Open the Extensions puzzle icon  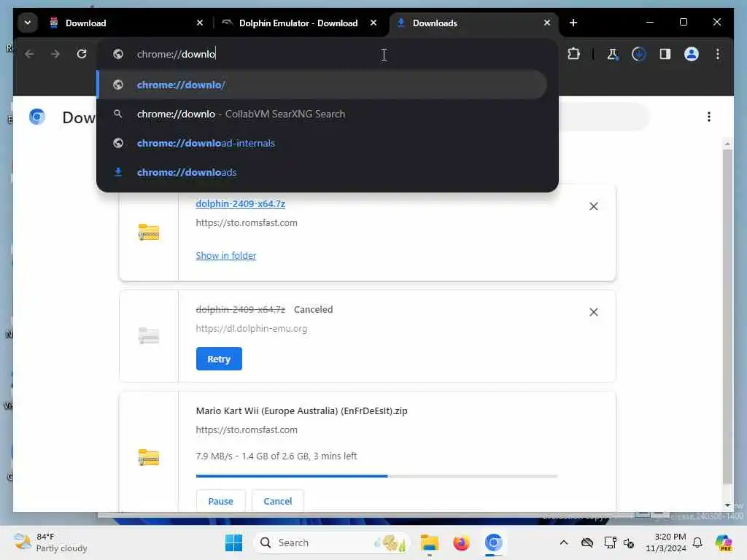click(573, 54)
